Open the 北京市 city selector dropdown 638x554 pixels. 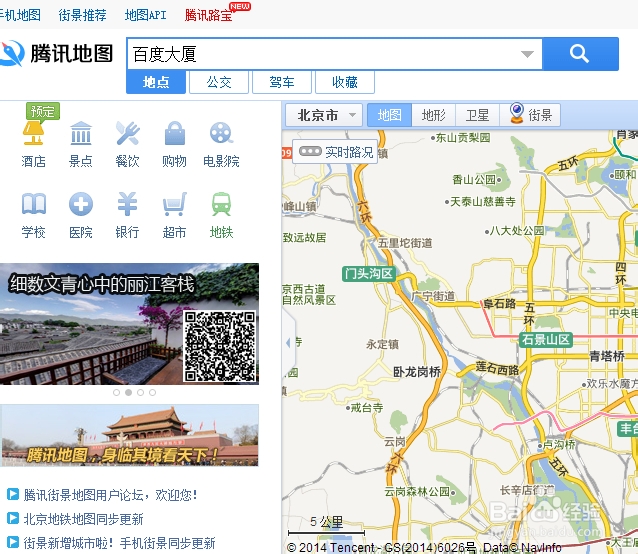324,115
